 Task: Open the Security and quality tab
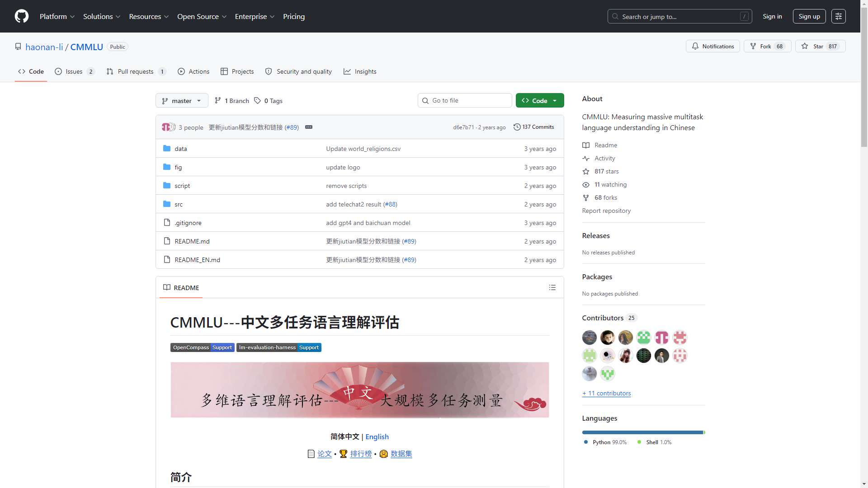pos(298,71)
